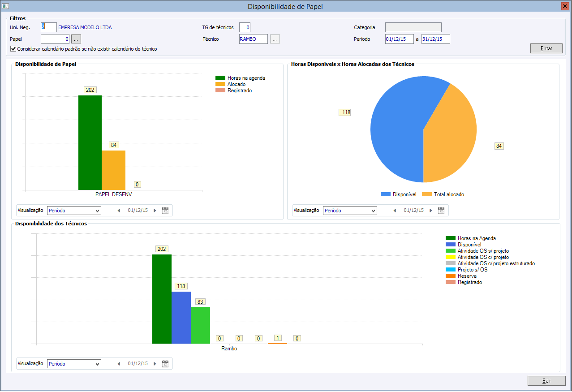This screenshot has height=392, width=572.
Task: Open Visualização dropdown in Disponibilidade de Papel
Action: click(74, 211)
